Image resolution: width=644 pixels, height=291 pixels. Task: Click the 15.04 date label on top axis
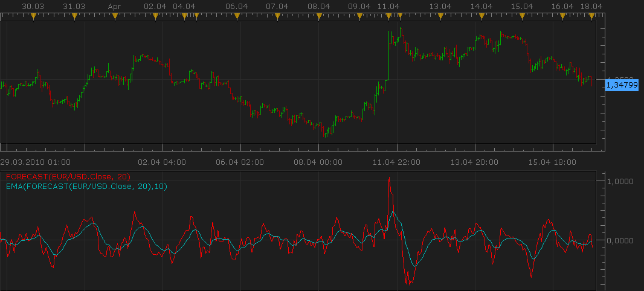pyautogui.click(x=522, y=7)
